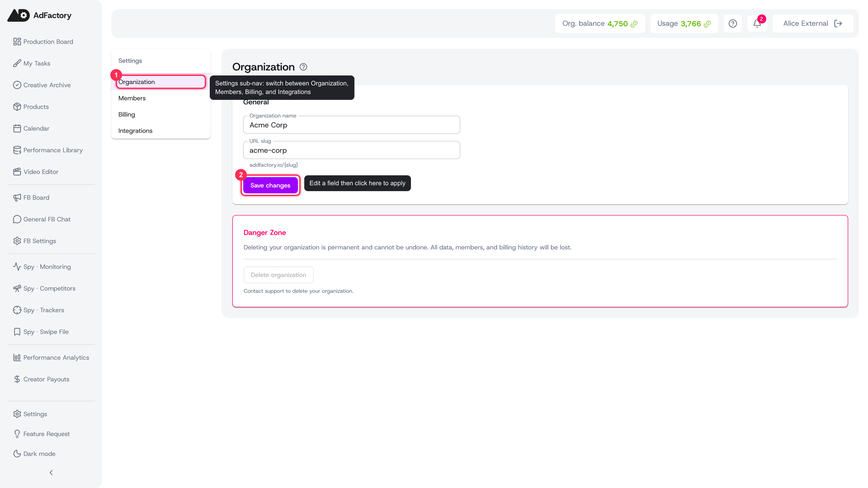Image resolution: width=868 pixels, height=488 pixels.
Task: Click Spy Swipe File bookmark icon
Action: [x=17, y=332]
